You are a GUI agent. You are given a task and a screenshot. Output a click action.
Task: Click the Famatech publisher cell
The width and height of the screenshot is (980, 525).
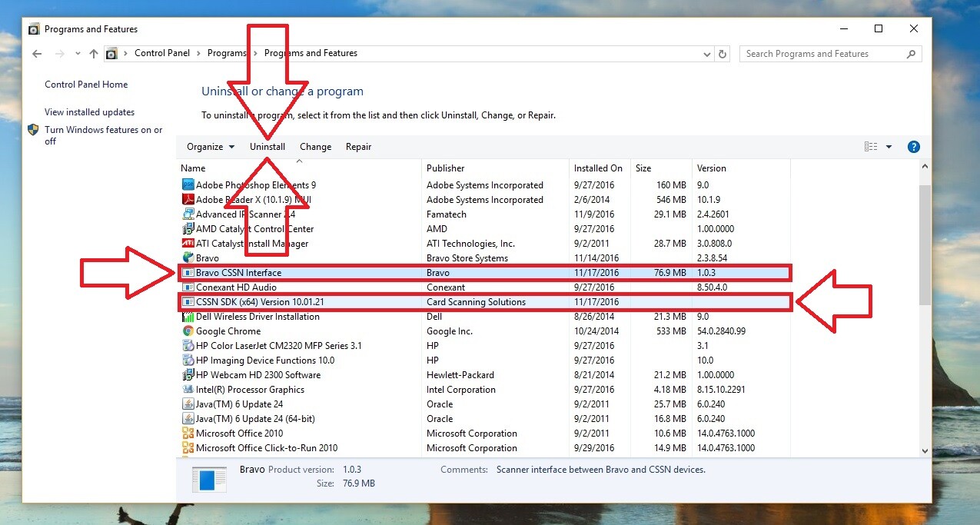447,214
